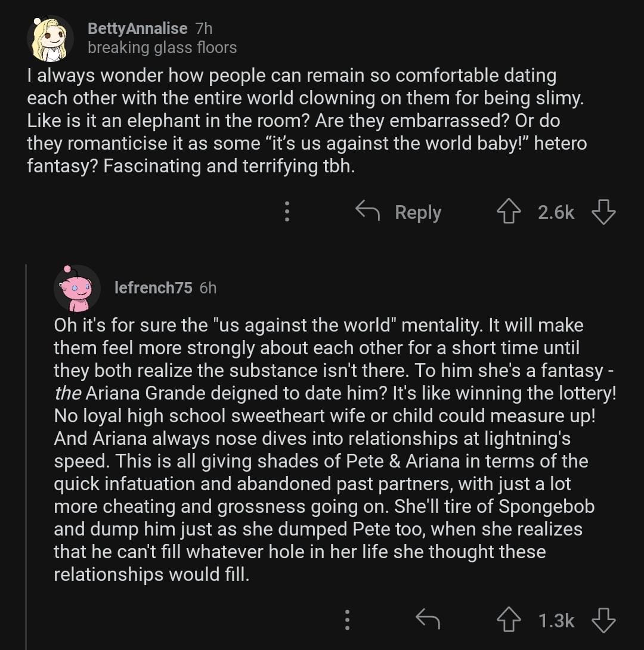The width and height of the screenshot is (644, 650).
Task: Open lefrench75's pink Snoo avatar
Action: click(77, 289)
